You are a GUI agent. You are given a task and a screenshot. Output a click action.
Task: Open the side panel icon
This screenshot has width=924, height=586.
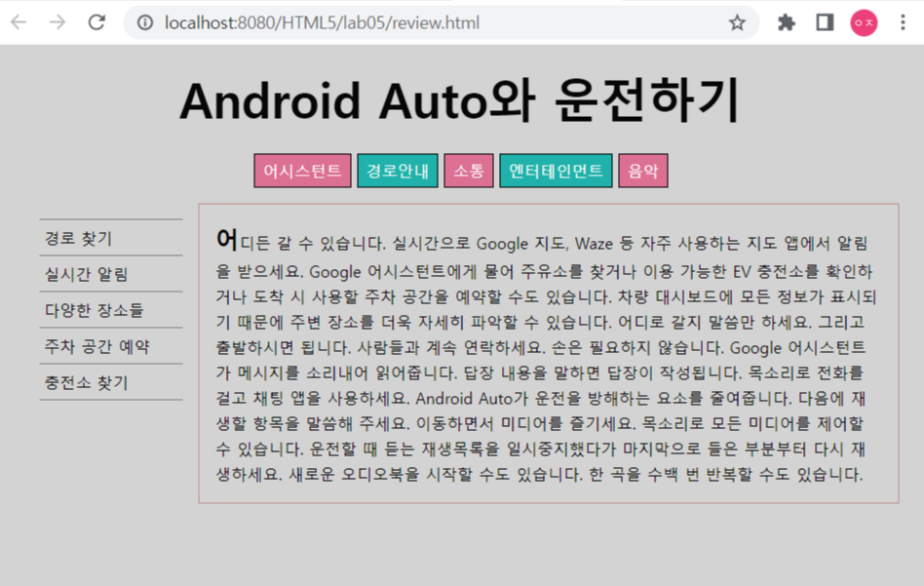pyautogui.click(x=825, y=23)
